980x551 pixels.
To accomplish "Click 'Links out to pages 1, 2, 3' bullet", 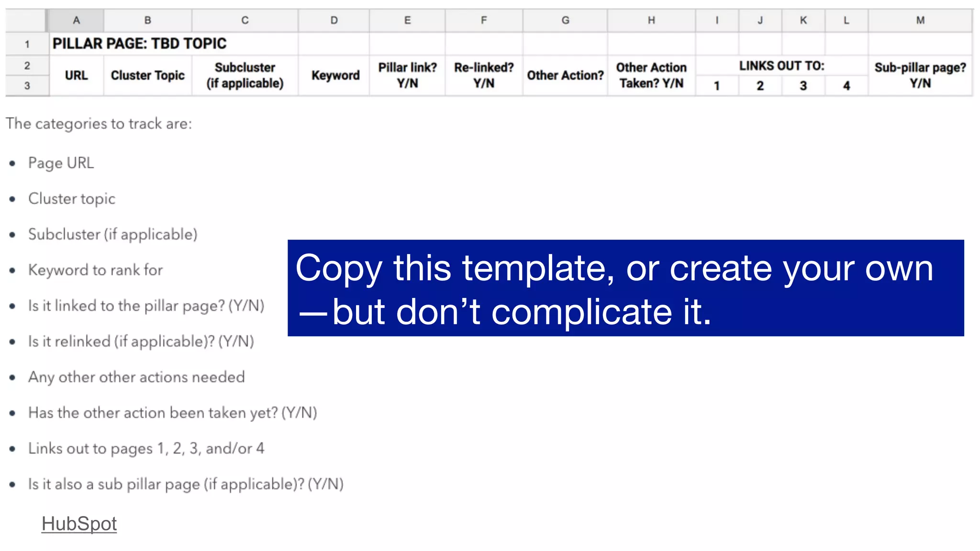I will pyautogui.click(x=146, y=449).
